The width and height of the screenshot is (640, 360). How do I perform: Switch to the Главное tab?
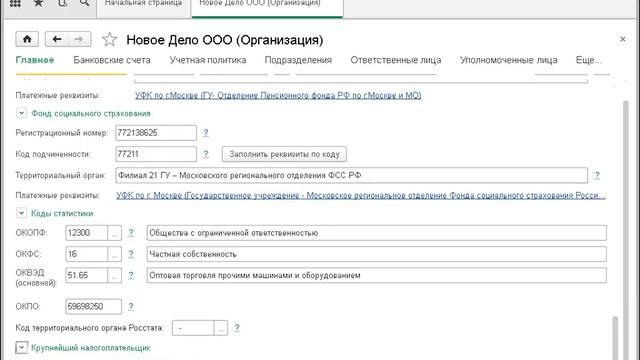[x=35, y=60]
